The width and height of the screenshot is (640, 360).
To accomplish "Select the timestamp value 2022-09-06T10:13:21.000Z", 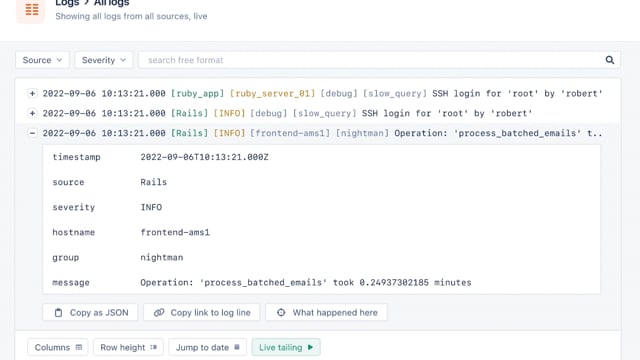I will tap(204, 157).
